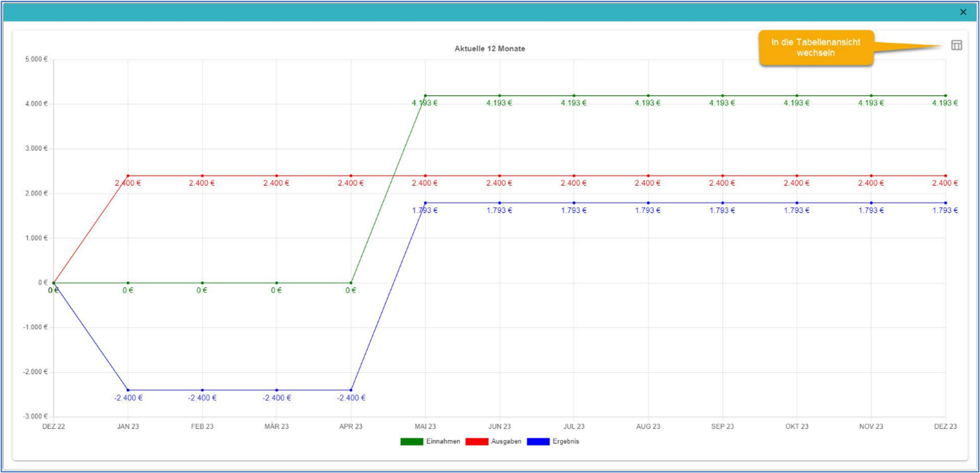Select the red Ausgaben data point at JAN 23
Screen dimensions: 980x473
point(128,176)
